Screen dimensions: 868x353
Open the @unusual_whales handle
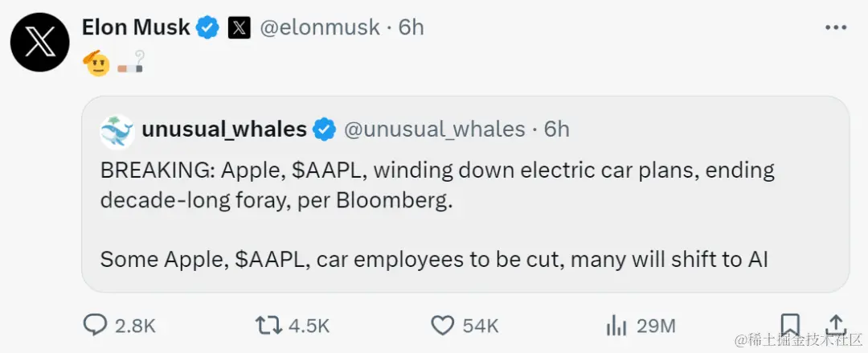[435, 129]
